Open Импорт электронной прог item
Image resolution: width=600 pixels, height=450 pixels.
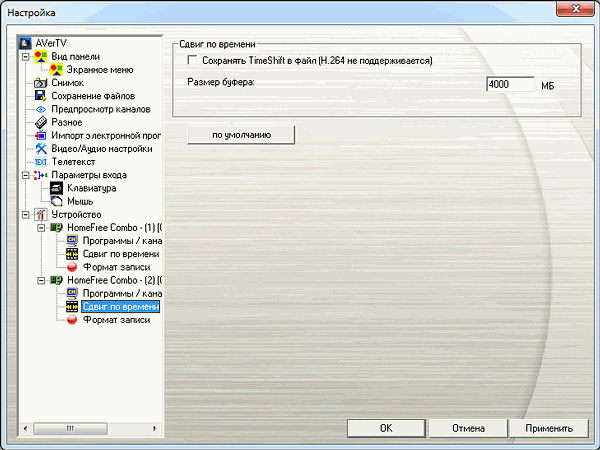[106, 135]
